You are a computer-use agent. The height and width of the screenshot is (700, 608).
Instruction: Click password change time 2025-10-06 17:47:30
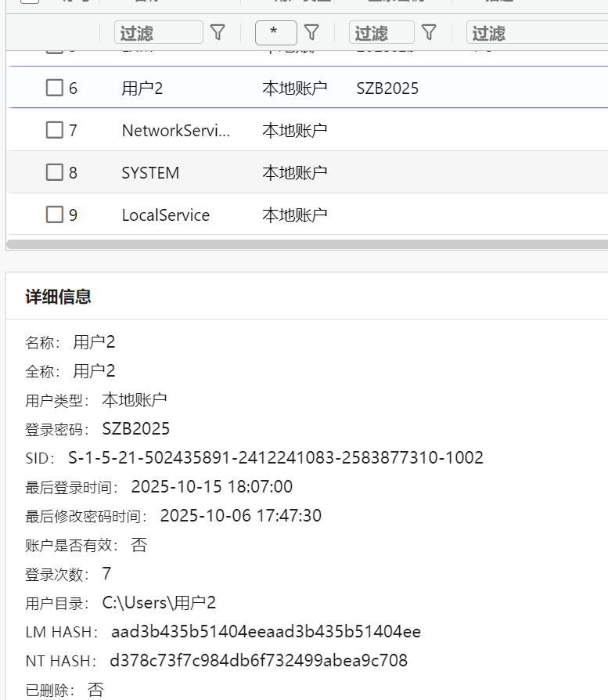241,516
